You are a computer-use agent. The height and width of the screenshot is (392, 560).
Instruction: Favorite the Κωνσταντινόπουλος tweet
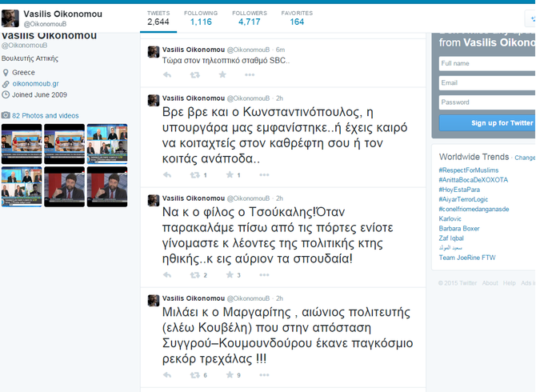(230, 174)
